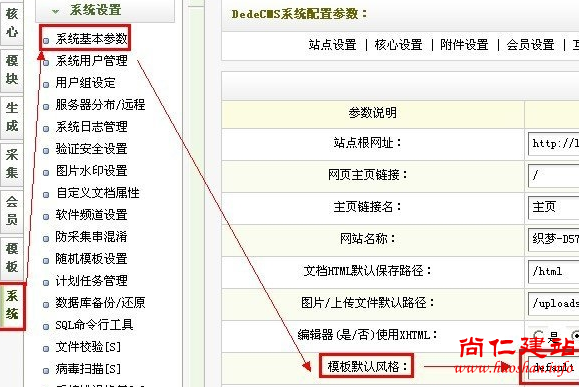This screenshot has height=387, width=579.
Task: Click the 模板默认风格： label
Action: click(368, 367)
